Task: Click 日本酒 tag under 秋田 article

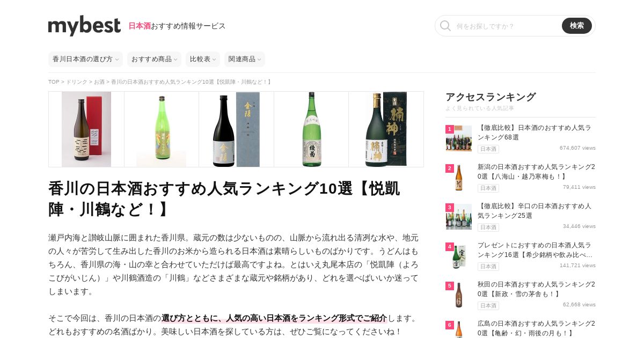Action: (x=488, y=306)
